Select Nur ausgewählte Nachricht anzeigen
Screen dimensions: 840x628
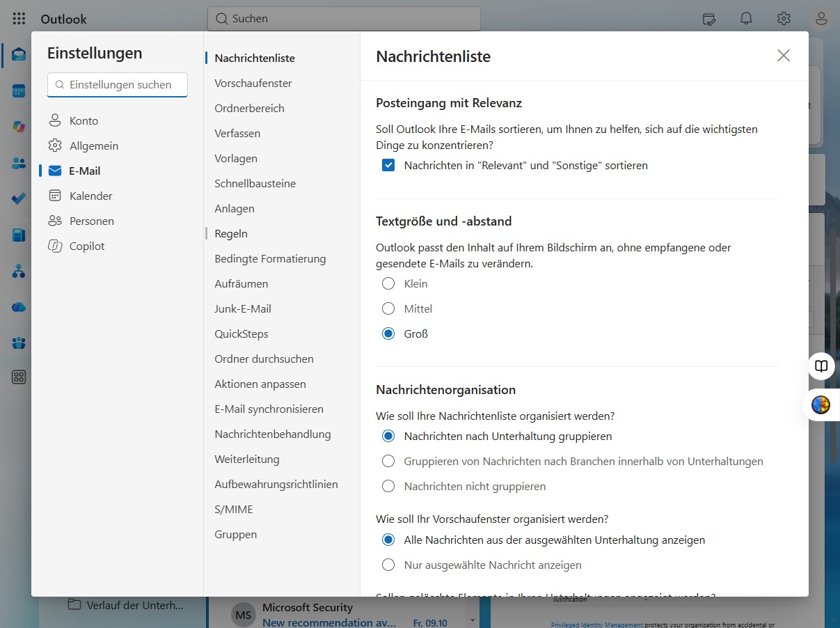[388, 565]
